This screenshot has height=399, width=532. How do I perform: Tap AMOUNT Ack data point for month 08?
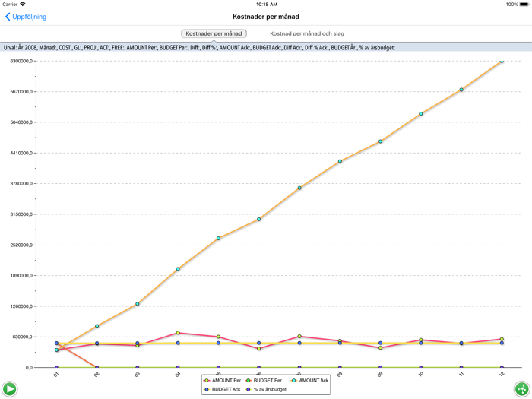tap(340, 161)
